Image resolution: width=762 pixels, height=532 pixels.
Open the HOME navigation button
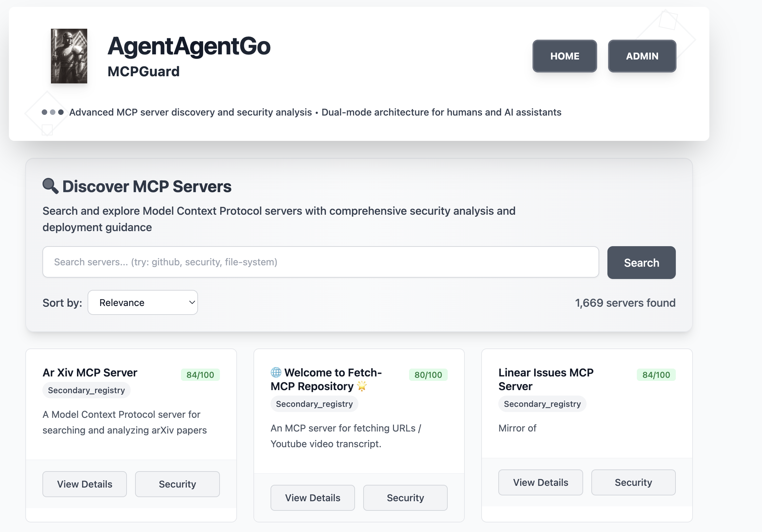(x=564, y=56)
